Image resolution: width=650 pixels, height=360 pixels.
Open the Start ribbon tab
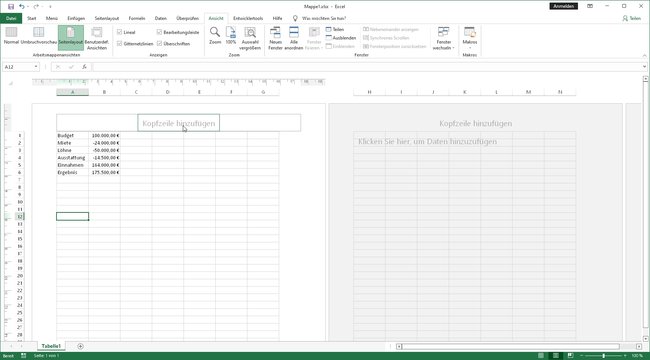pos(32,18)
